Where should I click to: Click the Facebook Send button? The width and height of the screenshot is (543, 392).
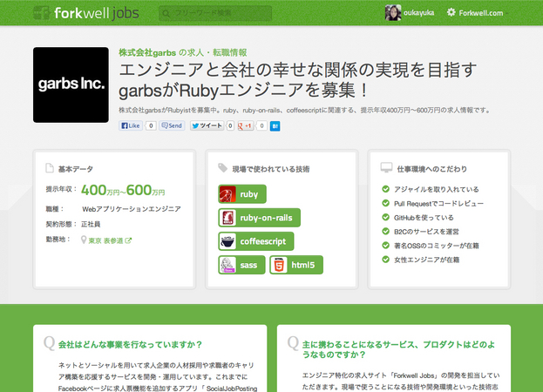click(172, 125)
